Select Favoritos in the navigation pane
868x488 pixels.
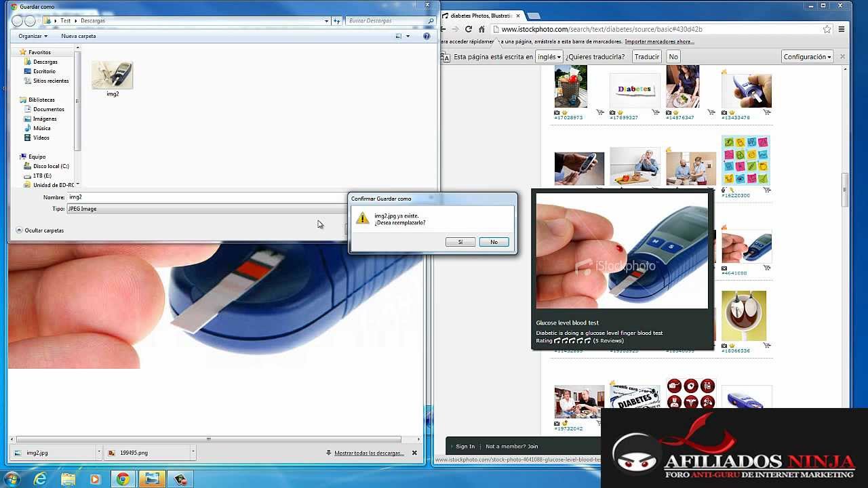[x=39, y=52]
